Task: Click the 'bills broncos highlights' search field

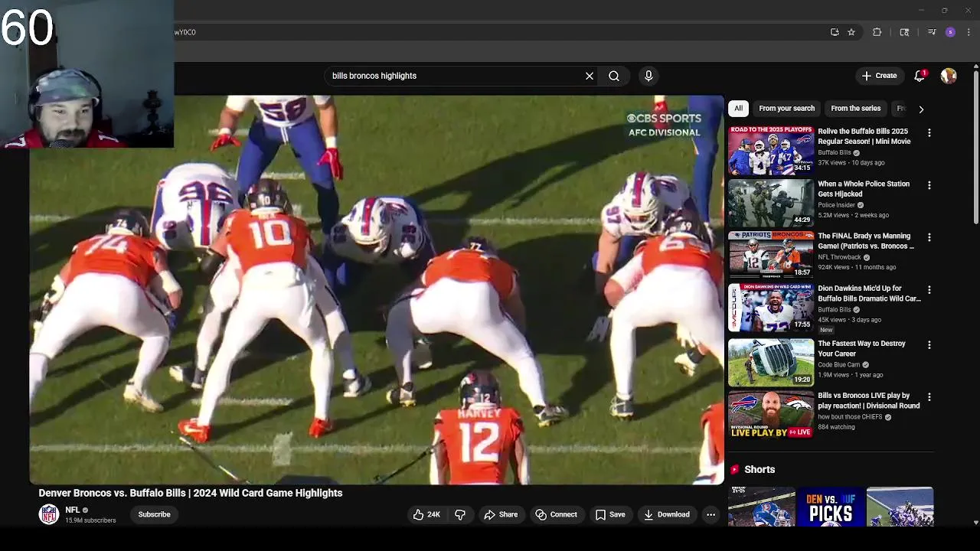Action: pos(456,76)
